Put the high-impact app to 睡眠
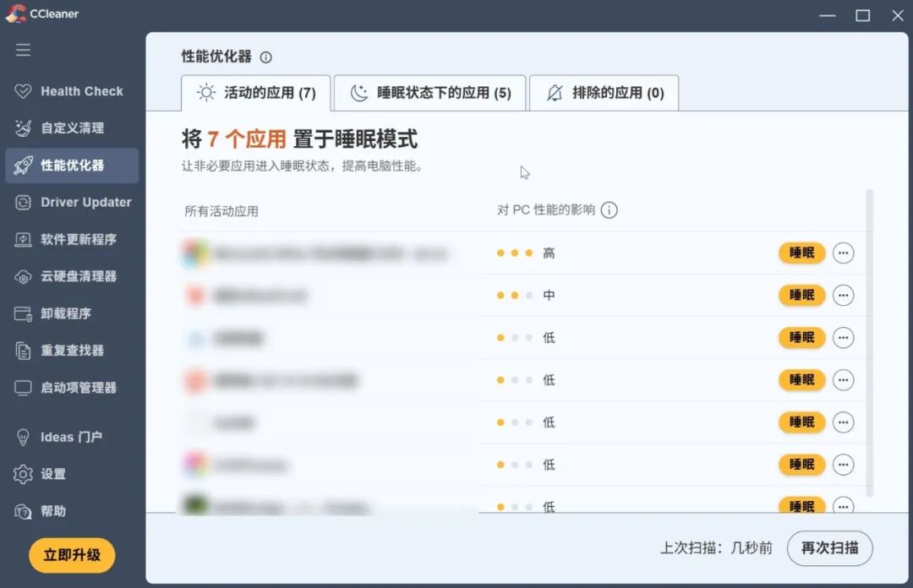This screenshot has width=913, height=588. coord(801,253)
